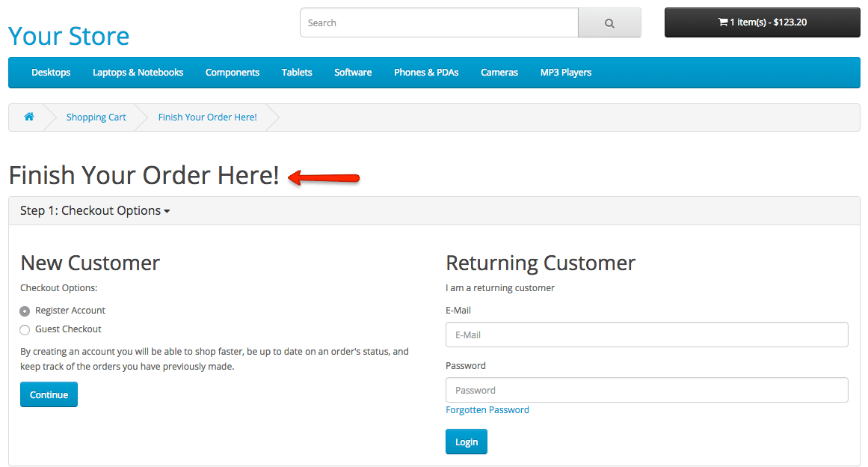This screenshot has height=467, width=868.
Task: Collapse Step 1: Checkout Options panel
Action: (95, 210)
